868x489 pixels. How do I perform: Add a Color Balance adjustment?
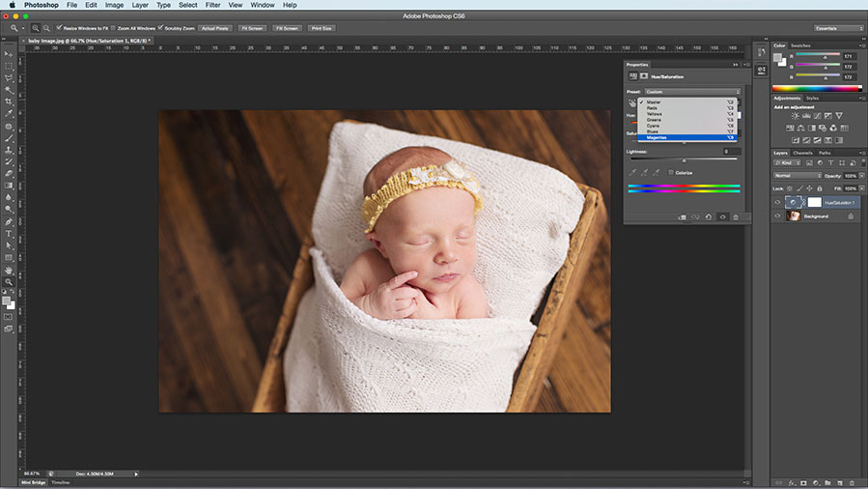(x=800, y=128)
